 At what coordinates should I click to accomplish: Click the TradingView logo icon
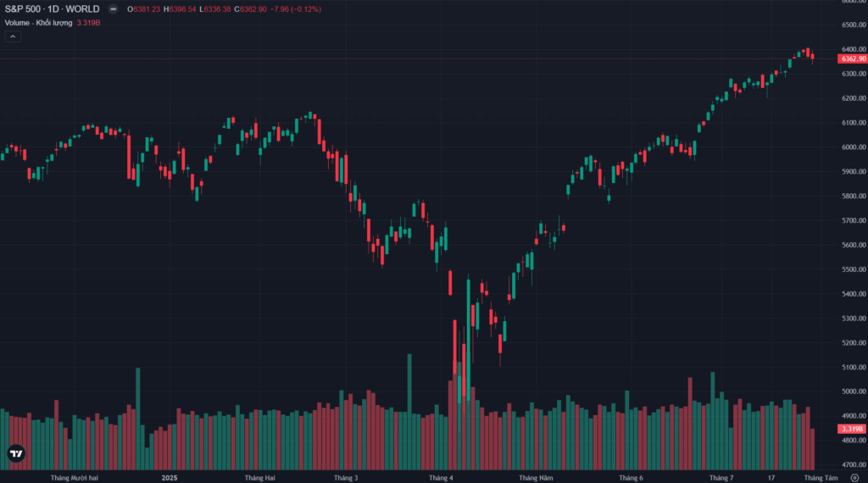[x=14, y=453]
